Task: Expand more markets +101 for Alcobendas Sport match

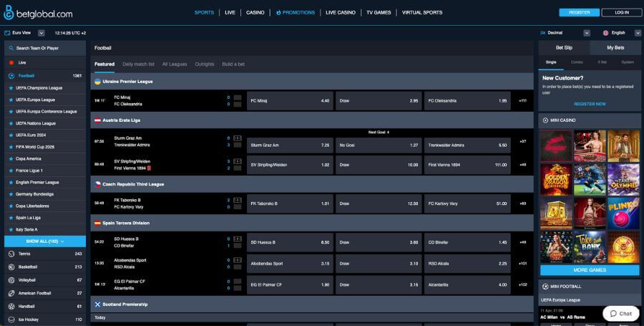Action: 522,264
